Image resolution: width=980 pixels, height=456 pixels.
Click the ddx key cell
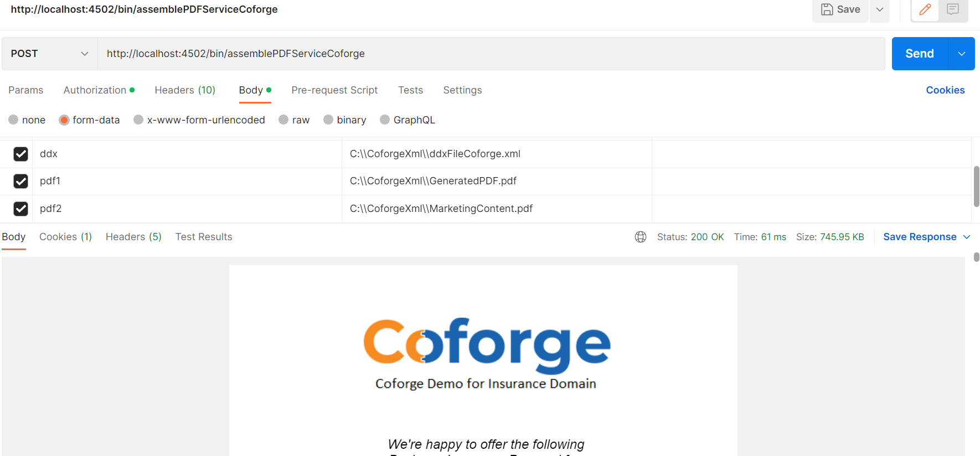pyautogui.click(x=187, y=154)
